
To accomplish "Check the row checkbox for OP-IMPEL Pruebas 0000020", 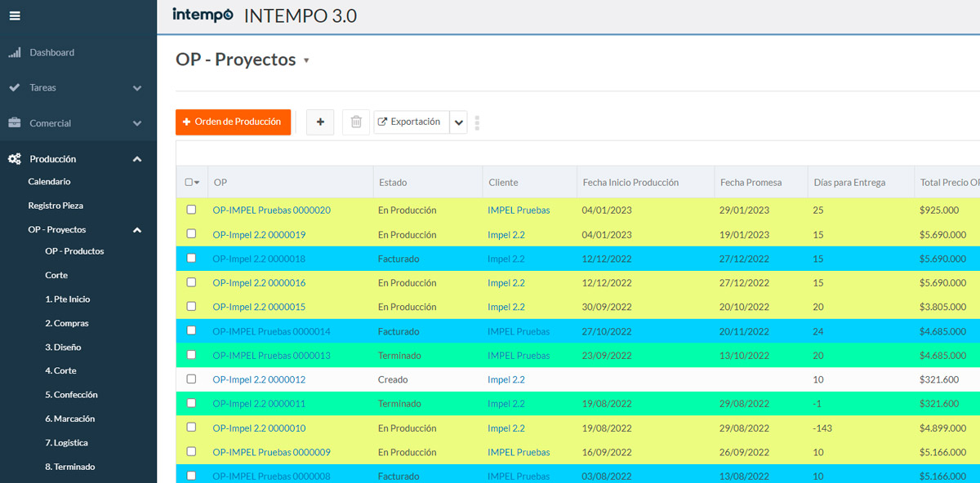I will [191, 210].
